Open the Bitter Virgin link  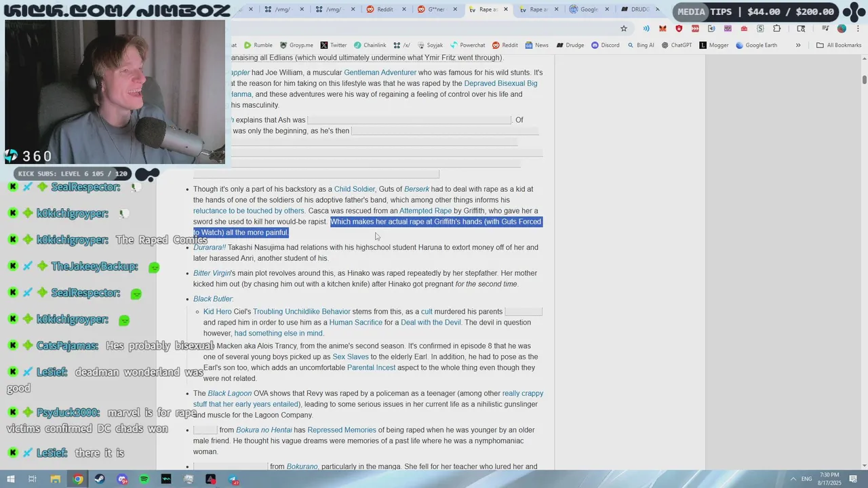click(212, 273)
